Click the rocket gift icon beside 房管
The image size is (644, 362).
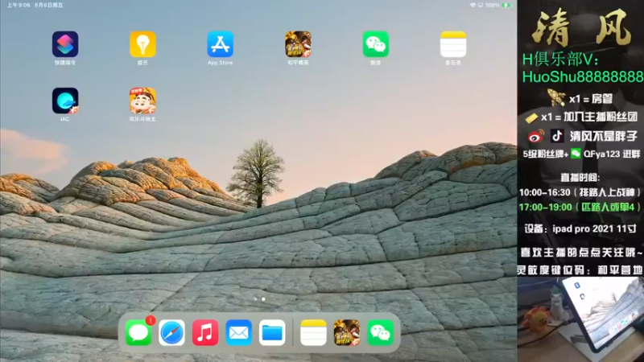pyautogui.click(x=556, y=97)
